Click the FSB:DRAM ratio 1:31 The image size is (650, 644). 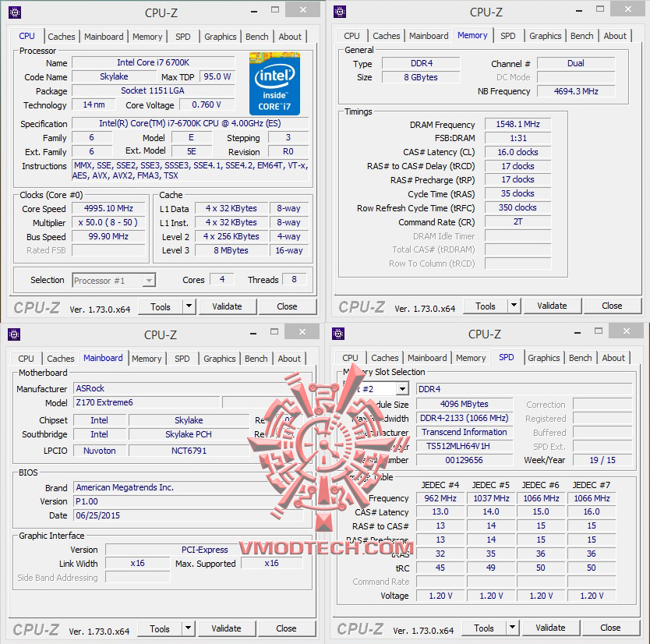pos(518,138)
